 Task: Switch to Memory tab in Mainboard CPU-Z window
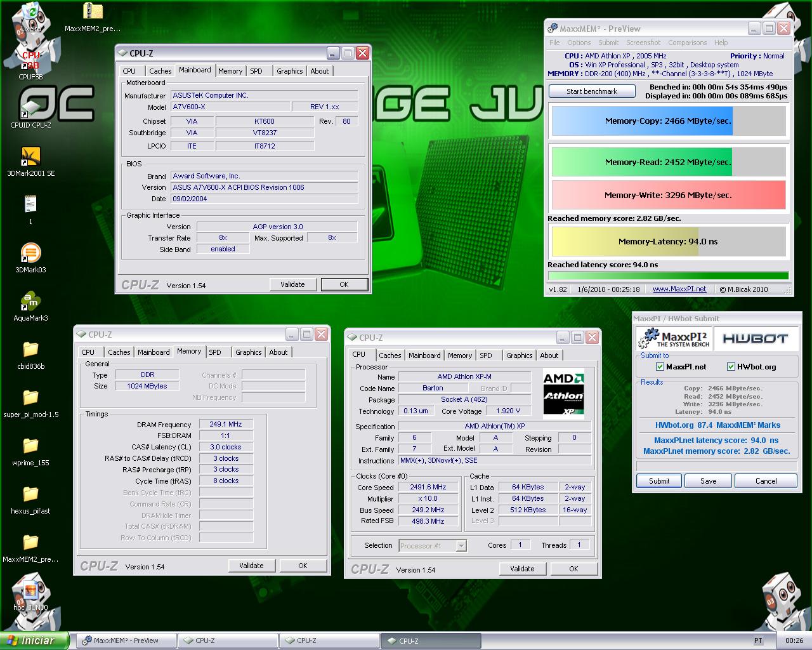pyautogui.click(x=230, y=71)
